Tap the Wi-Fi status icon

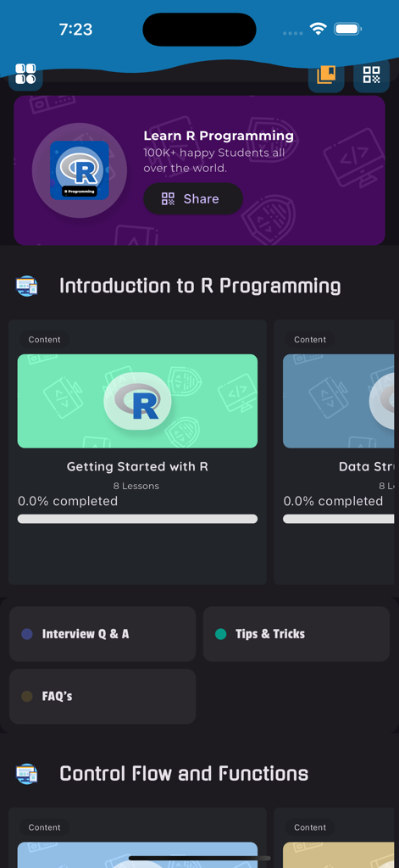pyautogui.click(x=319, y=29)
